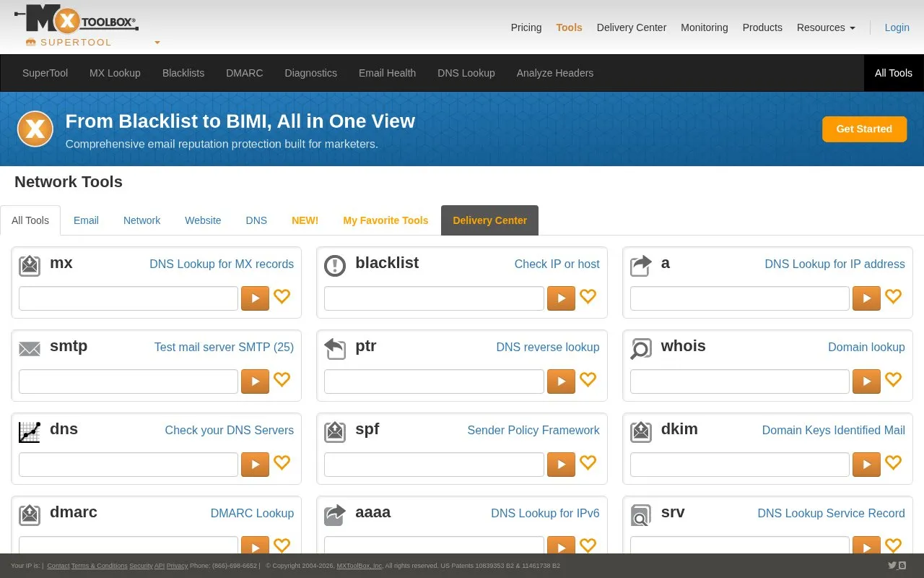Favorite the smtp tool heart
This screenshot has width=924, height=578.
(282, 379)
